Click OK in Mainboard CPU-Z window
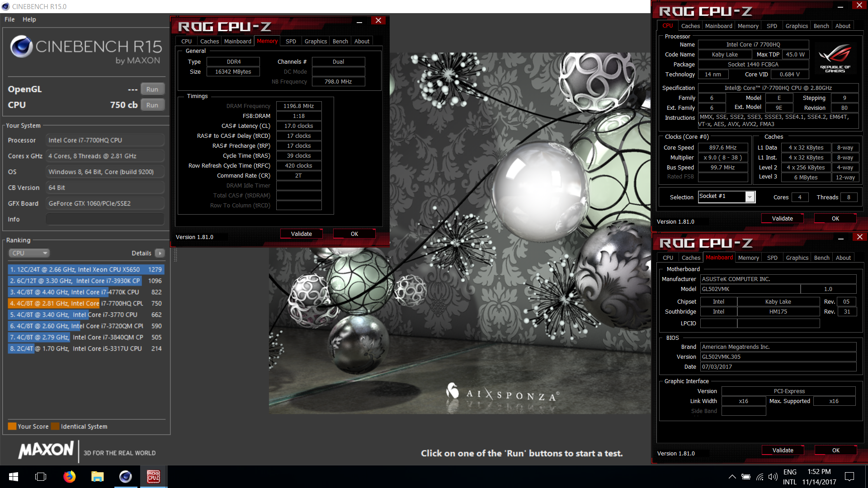 pos(835,450)
